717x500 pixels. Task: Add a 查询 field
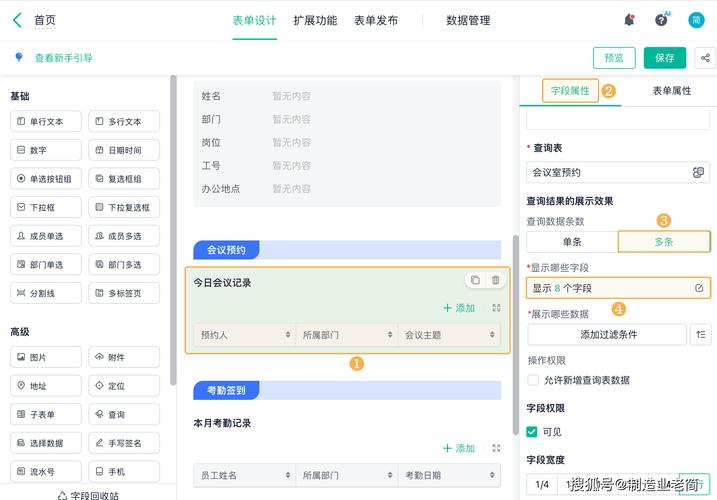[124, 414]
